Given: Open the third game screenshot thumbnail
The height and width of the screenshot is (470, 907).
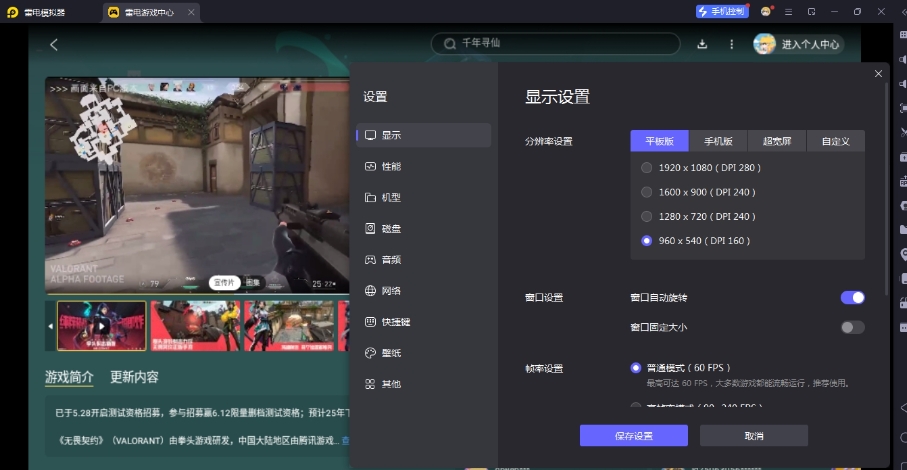Looking at the screenshot, I should tap(290, 326).
